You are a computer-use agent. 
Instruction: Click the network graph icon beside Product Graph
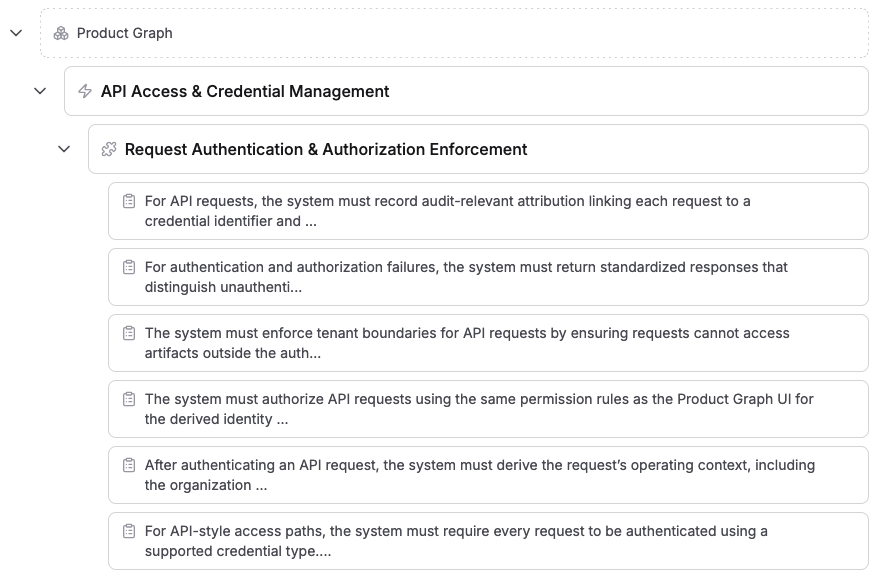click(62, 33)
